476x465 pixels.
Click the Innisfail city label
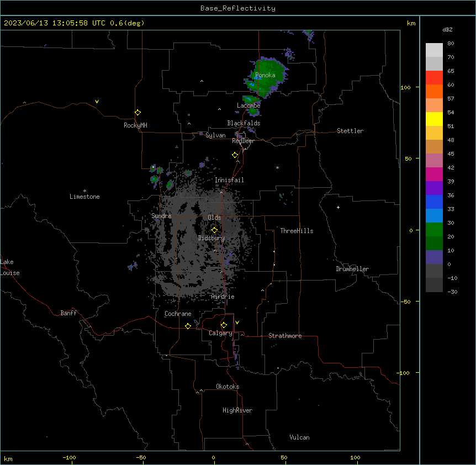point(229,180)
